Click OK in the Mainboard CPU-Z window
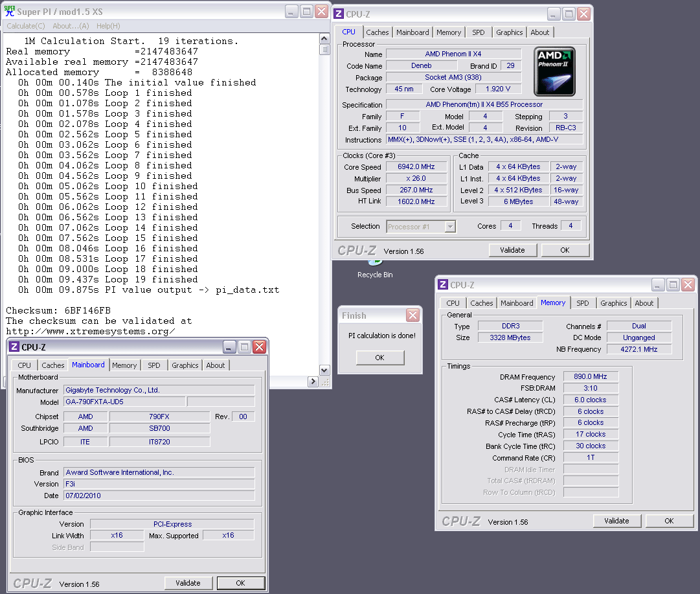Screen dimensions: 700x594 click(240, 583)
